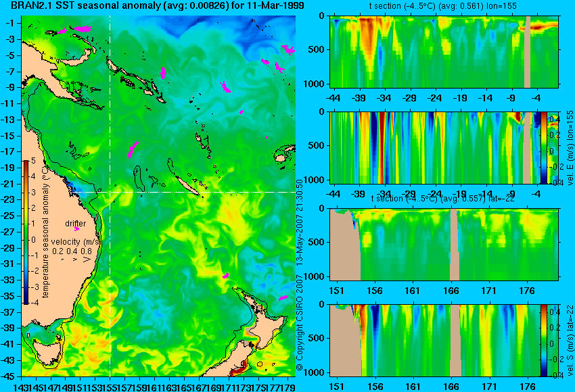The height and width of the screenshot is (392, 575).
Task: Click the 'vel. S (m/s) lat=-22' axis label
Action: (570, 341)
